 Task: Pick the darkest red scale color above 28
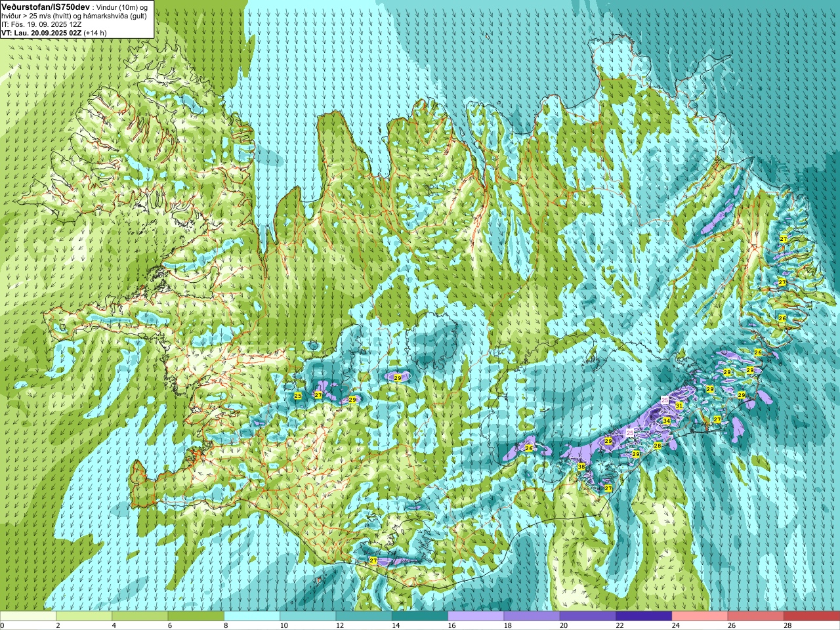812,616
